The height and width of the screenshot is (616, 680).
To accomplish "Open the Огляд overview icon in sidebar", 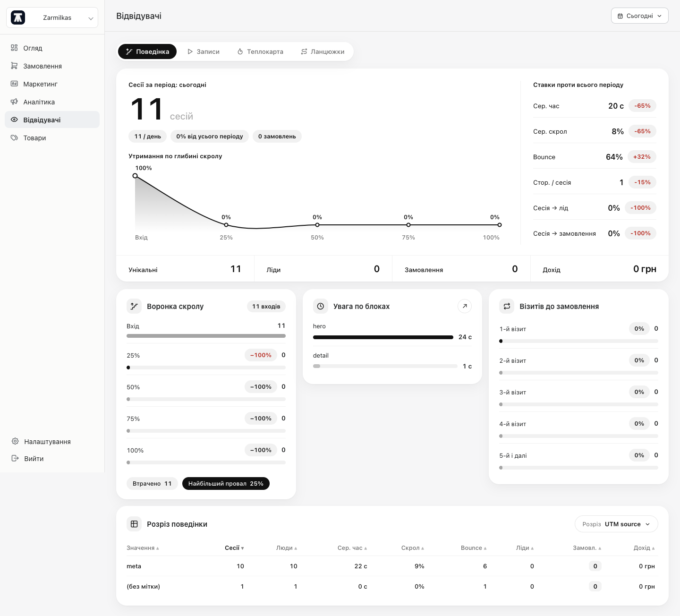I will pyautogui.click(x=14, y=48).
